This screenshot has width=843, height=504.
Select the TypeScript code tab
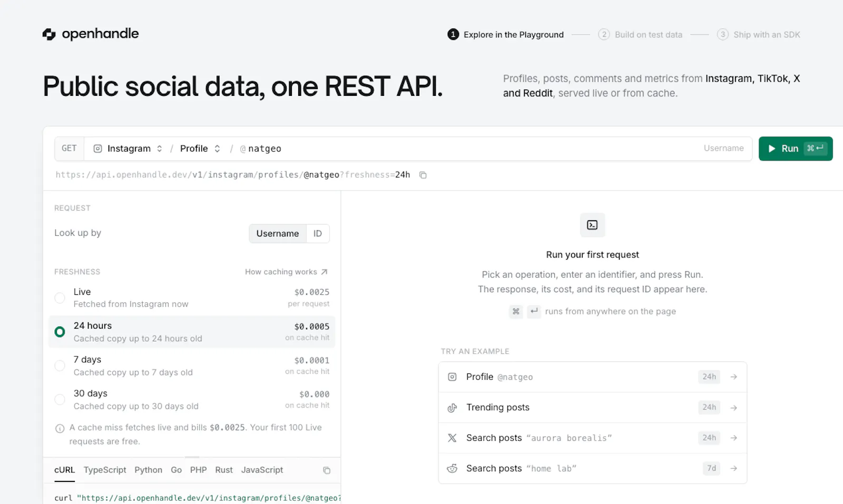[x=105, y=470]
